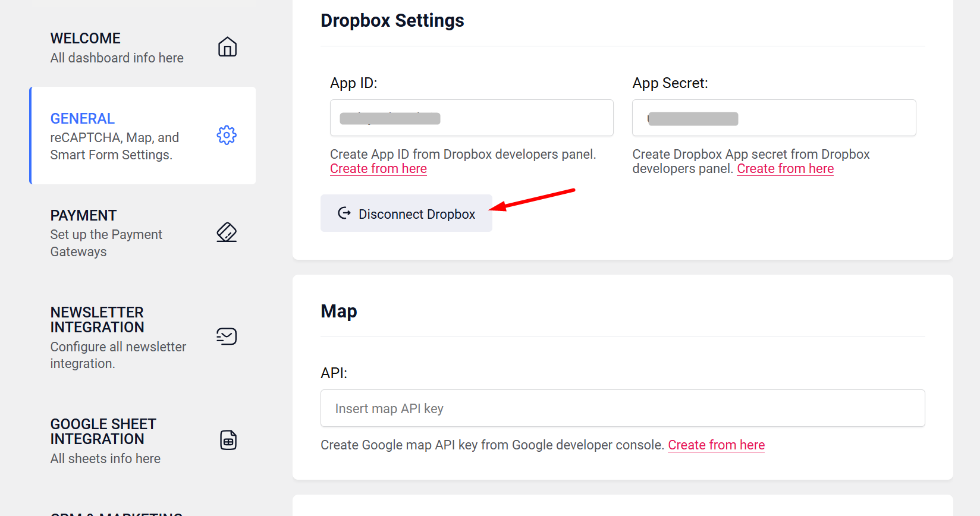Click the Map section heading
The image size is (980, 516).
coord(339,312)
